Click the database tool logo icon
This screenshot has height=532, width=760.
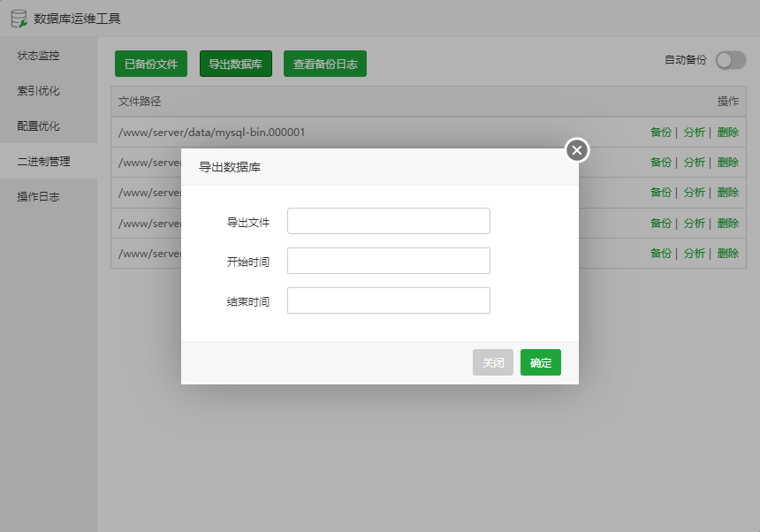(x=19, y=19)
